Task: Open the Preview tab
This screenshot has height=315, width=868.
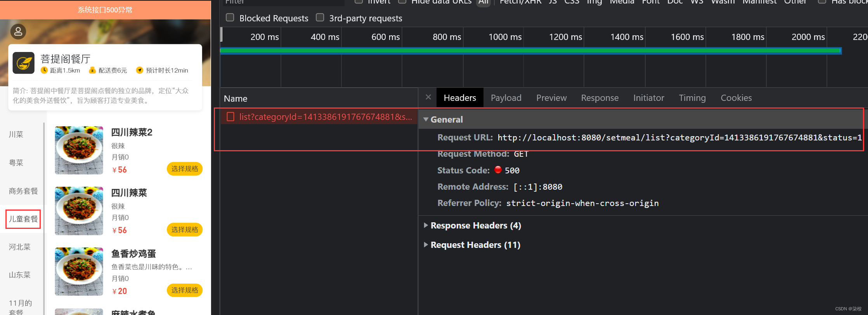Action: pyautogui.click(x=551, y=98)
